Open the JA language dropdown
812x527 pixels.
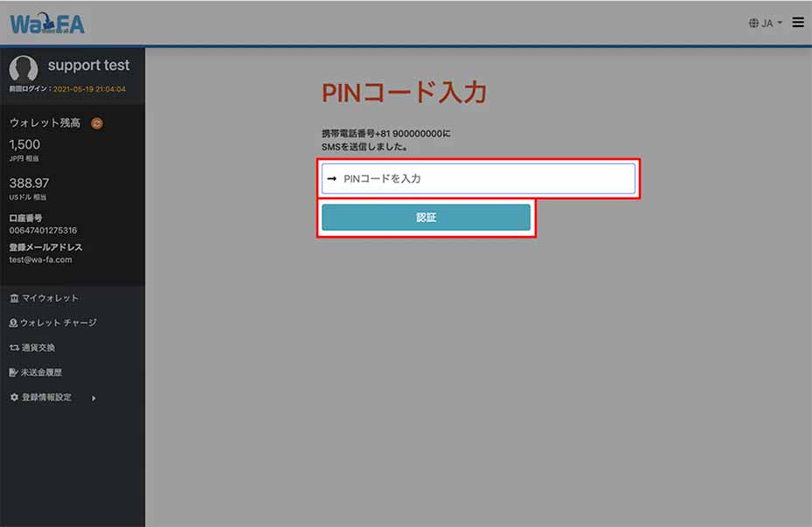(x=766, y=23)
